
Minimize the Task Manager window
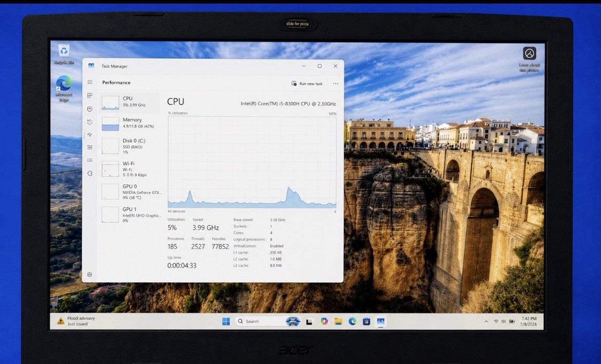[304, 66]
